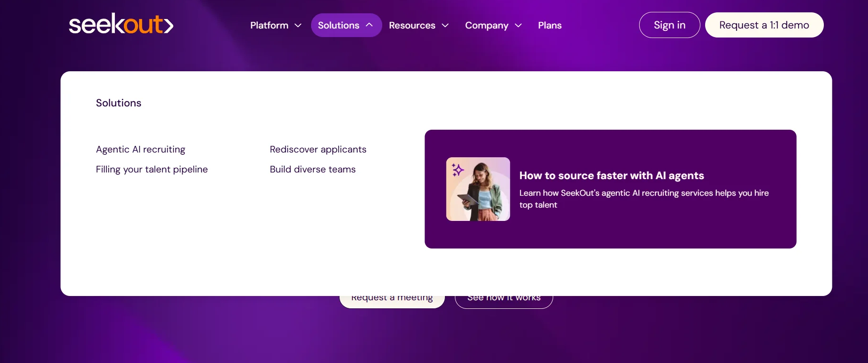Click the Sign in button

point(670,25)
